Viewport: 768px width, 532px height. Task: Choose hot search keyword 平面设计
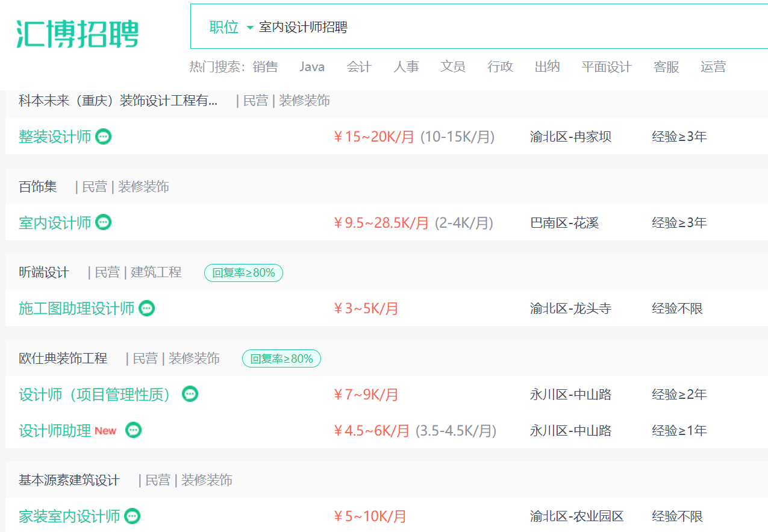click(607, 67)
